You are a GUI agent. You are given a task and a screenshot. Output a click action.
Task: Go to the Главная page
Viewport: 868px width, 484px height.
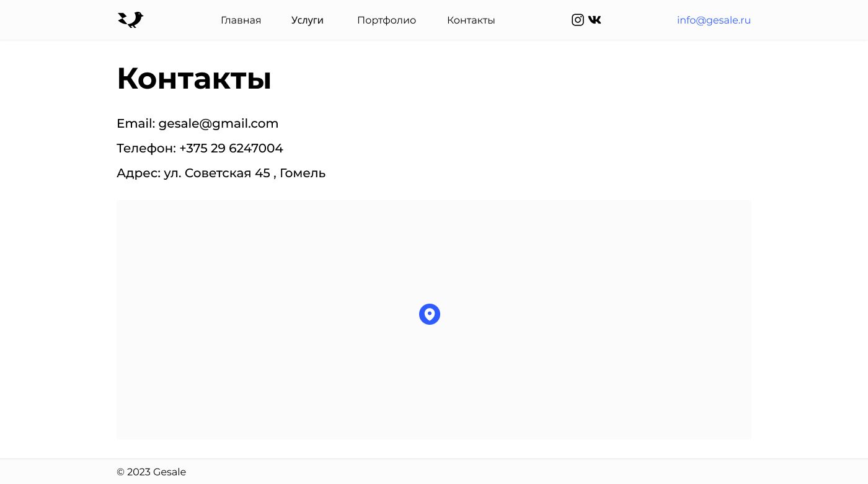click(x=241, y=20)
